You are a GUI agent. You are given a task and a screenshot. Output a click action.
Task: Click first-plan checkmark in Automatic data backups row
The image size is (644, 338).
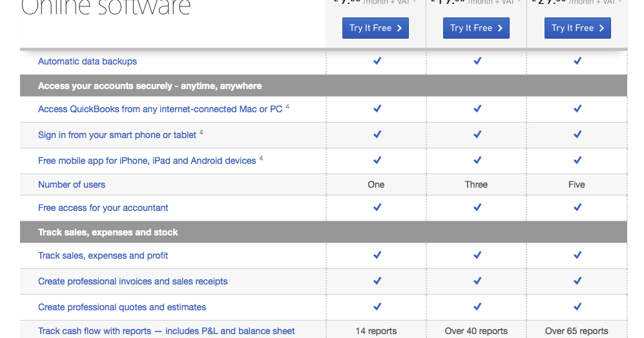pyautogui.click(x=377, y=61)
